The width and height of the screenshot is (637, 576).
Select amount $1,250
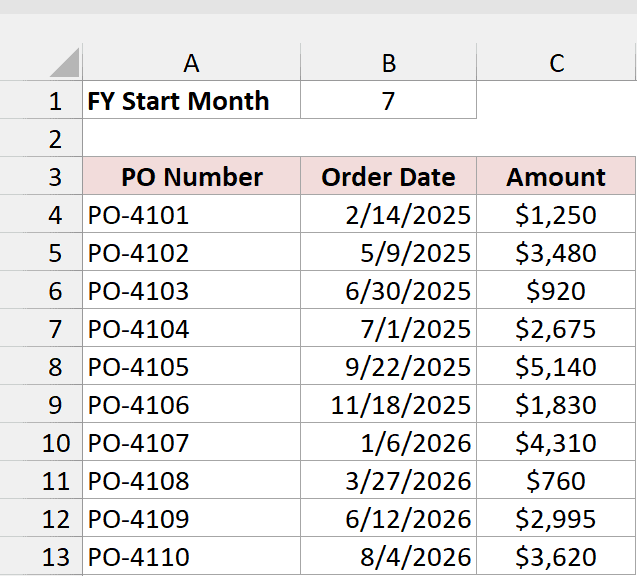click(556, 214)
